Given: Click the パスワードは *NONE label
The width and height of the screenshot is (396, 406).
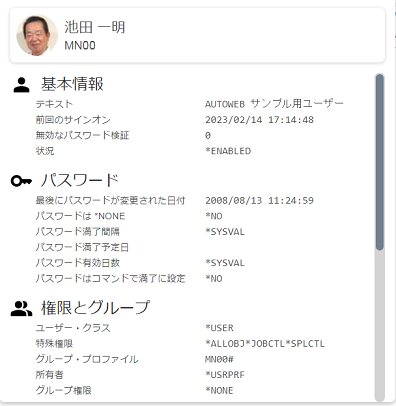Looking at the screenshot, I should click(x=80, y=216).
